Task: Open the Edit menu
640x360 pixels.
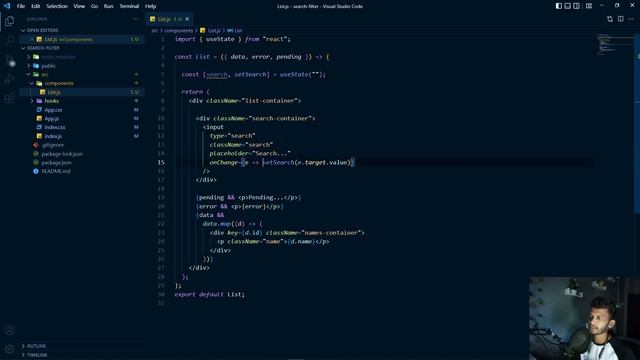Action: tap(36, 6)
